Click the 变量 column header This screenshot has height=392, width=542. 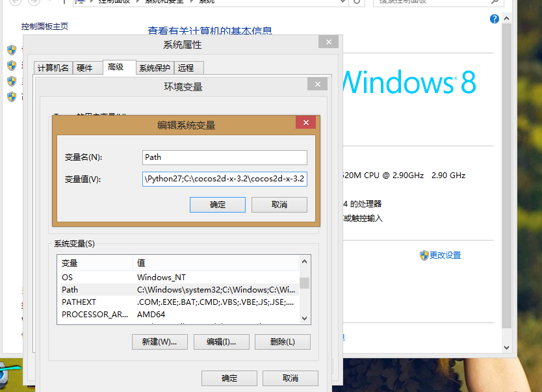tap(95, 263)
